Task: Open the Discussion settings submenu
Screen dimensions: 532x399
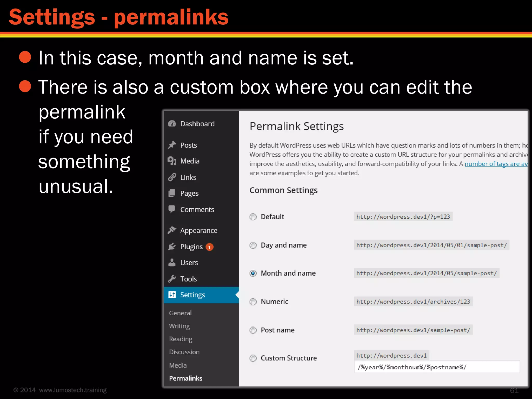Action: [184, 352]
